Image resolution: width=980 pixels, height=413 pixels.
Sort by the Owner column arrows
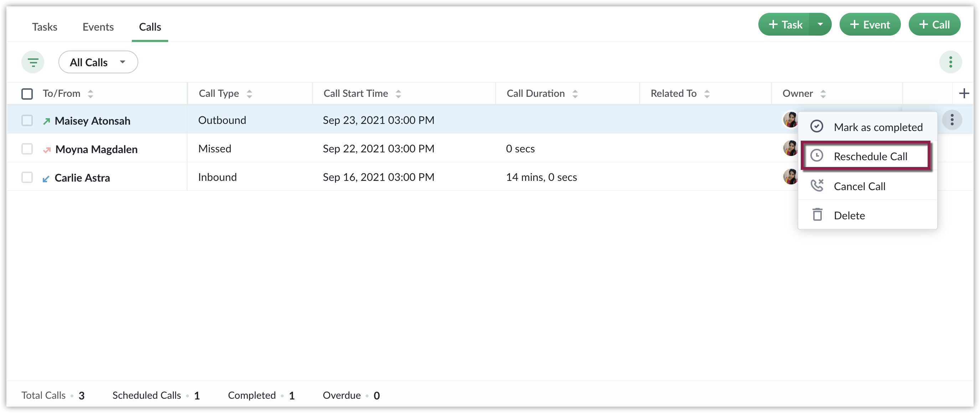pos(822,94)
